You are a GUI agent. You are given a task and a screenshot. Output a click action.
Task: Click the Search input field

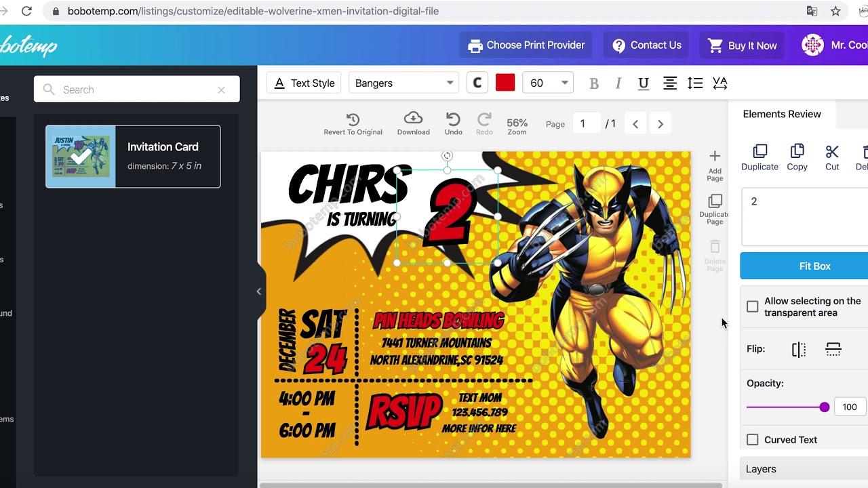click(x=137, y=89)
